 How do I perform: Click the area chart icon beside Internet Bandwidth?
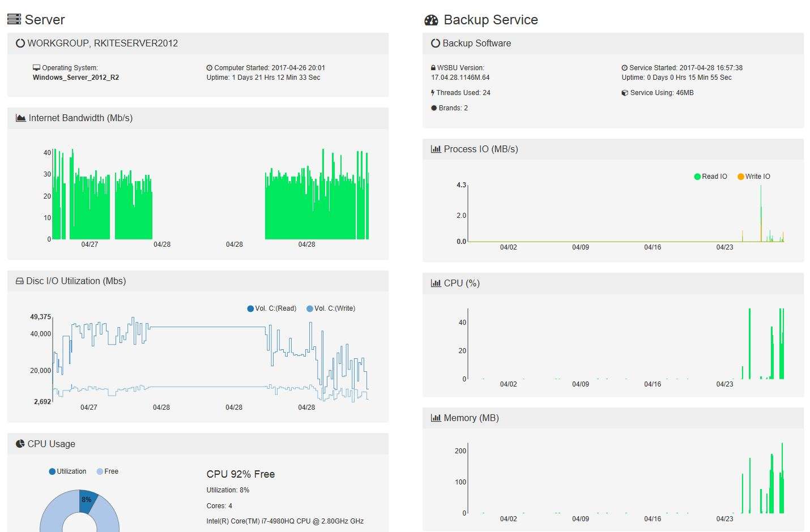tap(21, 118)
